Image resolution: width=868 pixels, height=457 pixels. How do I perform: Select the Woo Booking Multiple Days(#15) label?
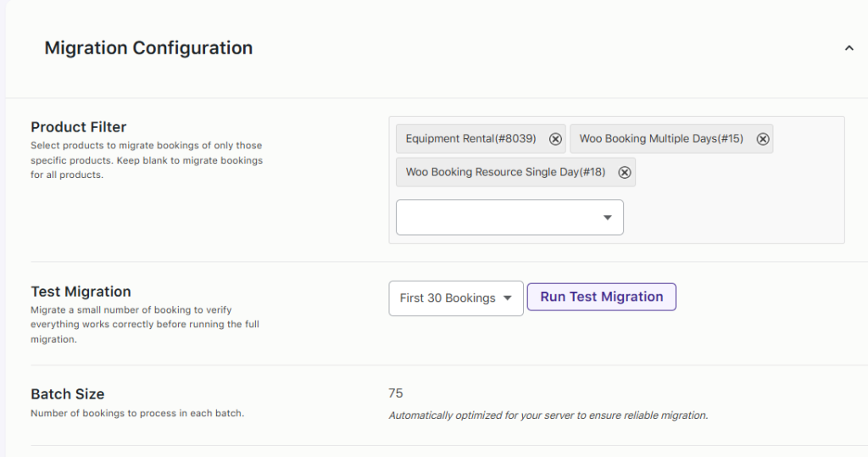pyautogui.click(x=661, y=139)
